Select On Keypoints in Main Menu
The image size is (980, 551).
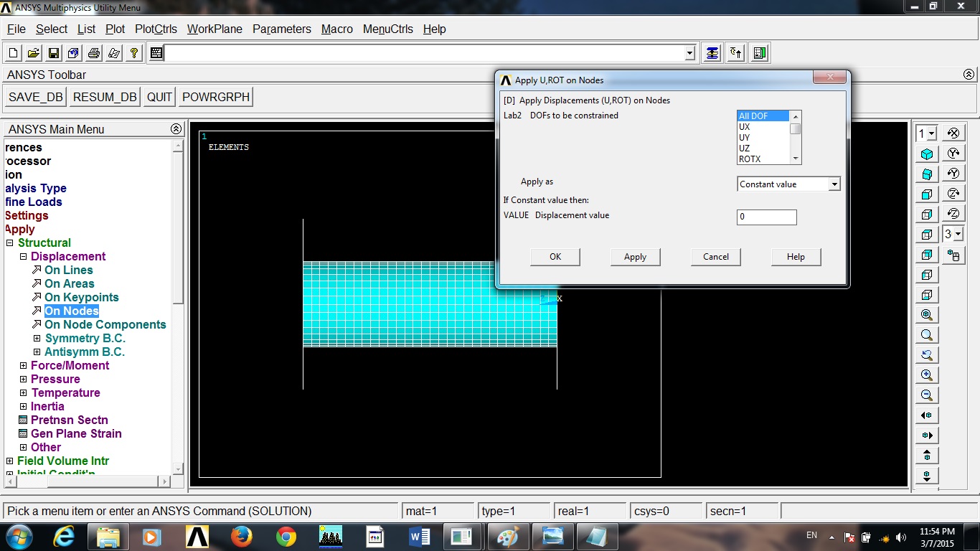[x=81, y=298]
